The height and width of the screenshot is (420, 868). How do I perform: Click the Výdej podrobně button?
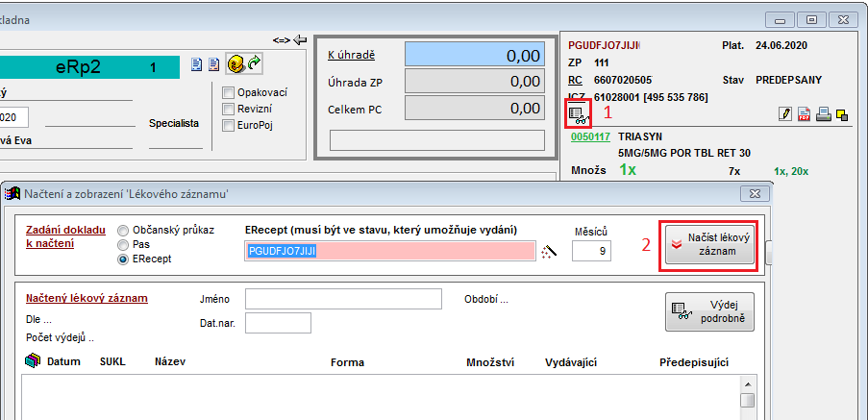pos(709,312)
